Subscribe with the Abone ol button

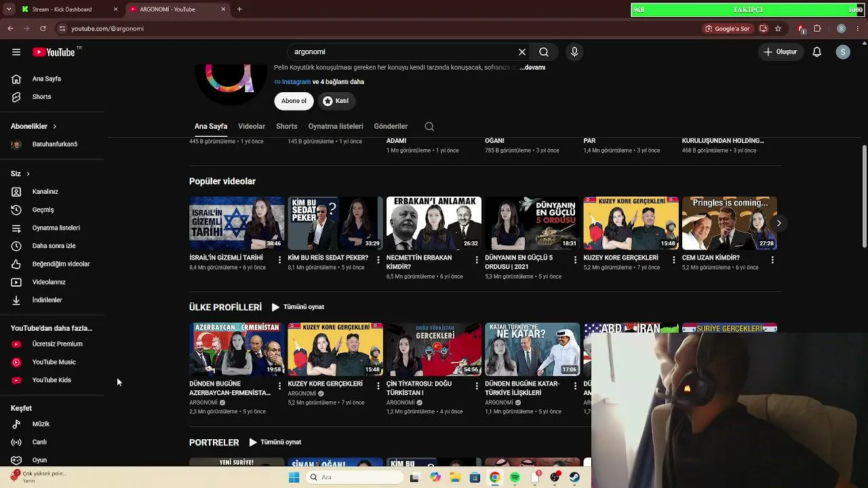(294, 101)
